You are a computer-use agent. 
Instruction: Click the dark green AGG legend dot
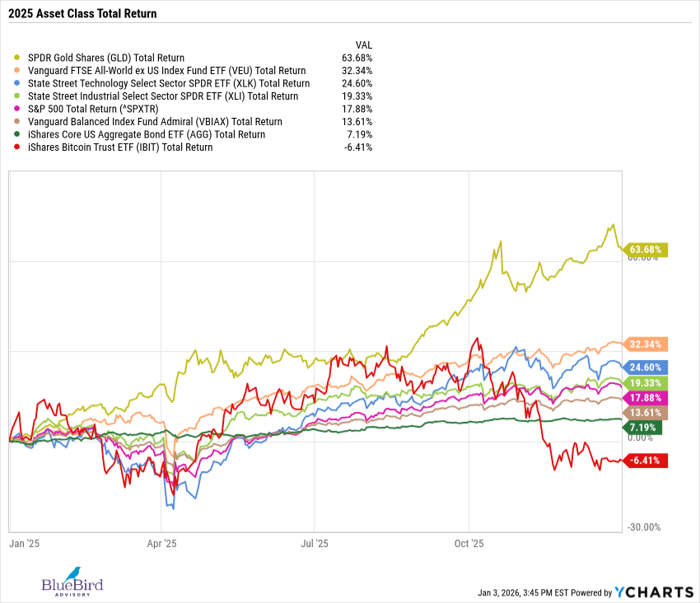point(18,135)
